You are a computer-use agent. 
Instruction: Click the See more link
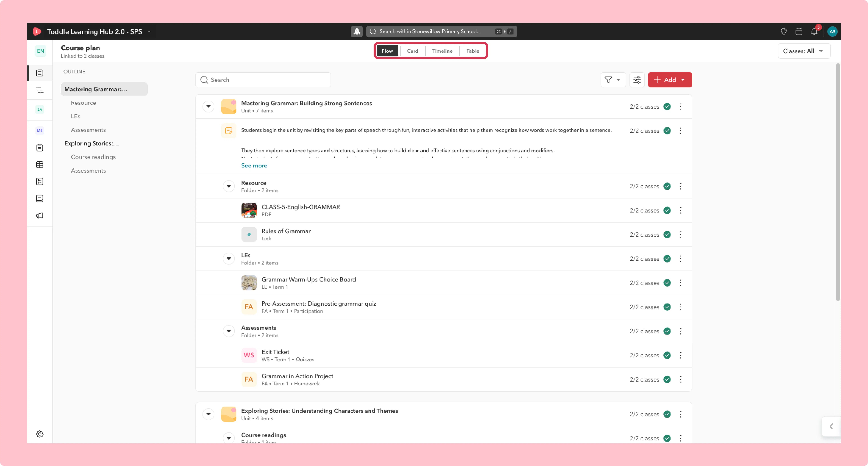254,166
